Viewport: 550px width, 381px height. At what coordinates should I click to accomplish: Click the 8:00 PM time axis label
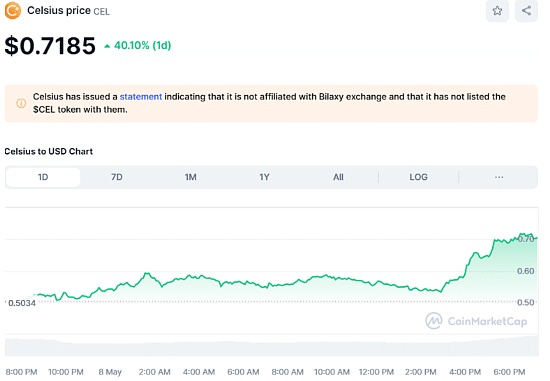pos(21,372)
